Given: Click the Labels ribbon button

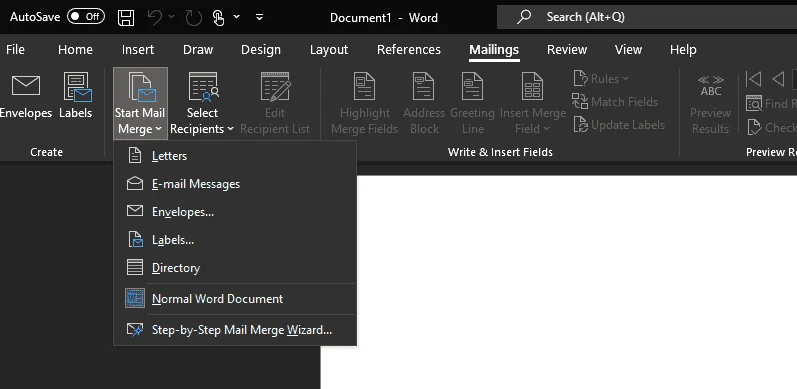Looking at the screenshot, I should coord(76,96).
